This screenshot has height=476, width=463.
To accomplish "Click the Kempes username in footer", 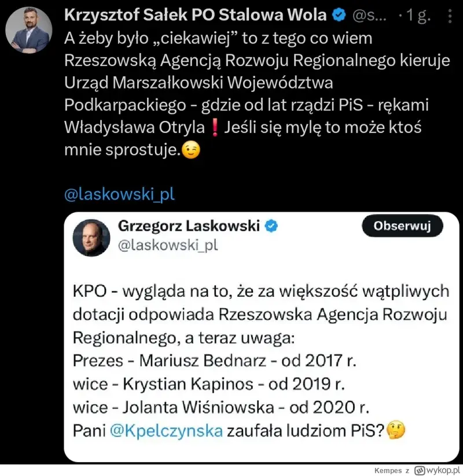I will pos(388,471).
